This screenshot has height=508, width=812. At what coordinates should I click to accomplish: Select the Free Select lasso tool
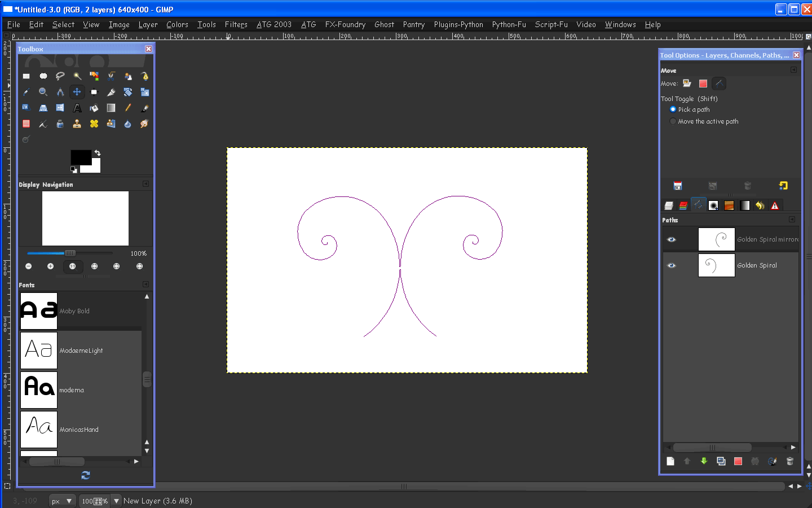tap(60, 76)
